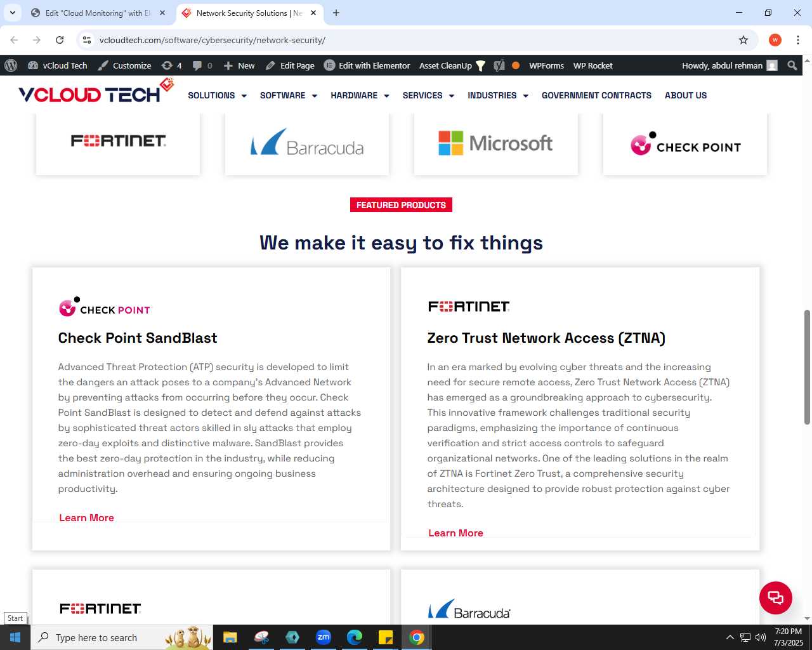The image size is (812, 650).
Task: Open the comments bubble icon
Action: pyautogui.click(x=202, y=65)
